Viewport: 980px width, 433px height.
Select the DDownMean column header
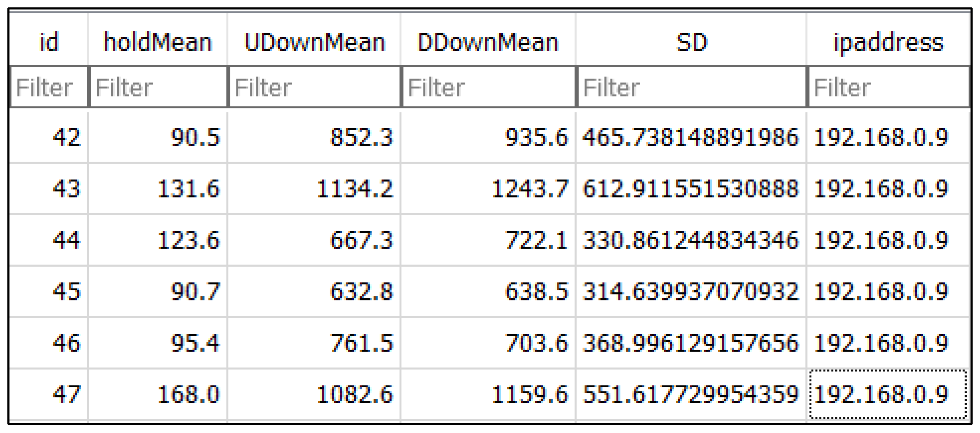click(x=488, y=42)
